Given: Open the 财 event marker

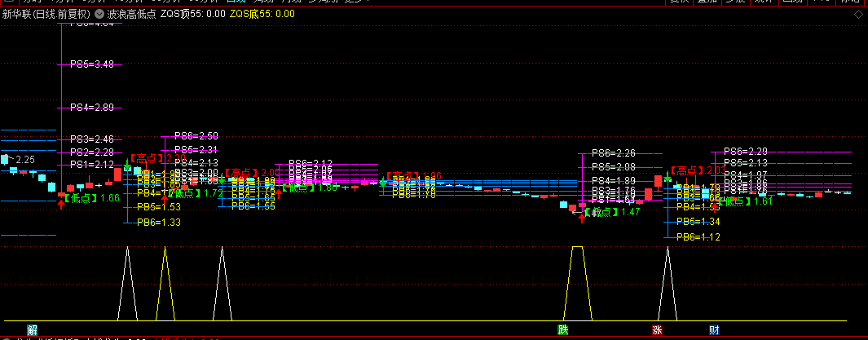Looking at the screenshot, I should 714,330.
